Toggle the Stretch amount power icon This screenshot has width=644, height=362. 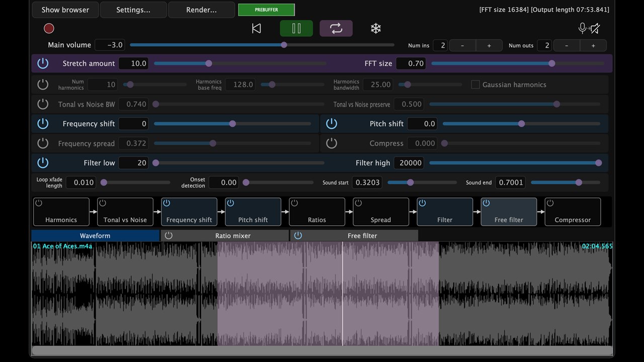point(43,63)
